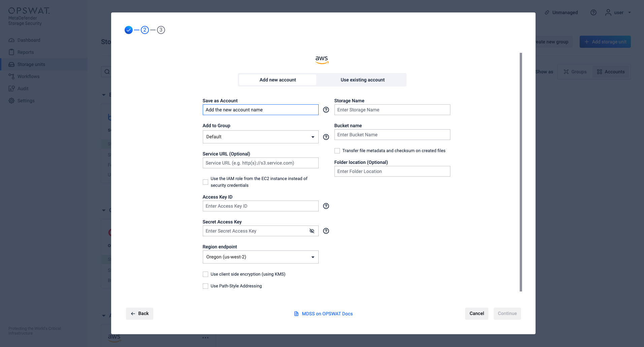
Task: Select the Add new account tab
Action: 278,80
